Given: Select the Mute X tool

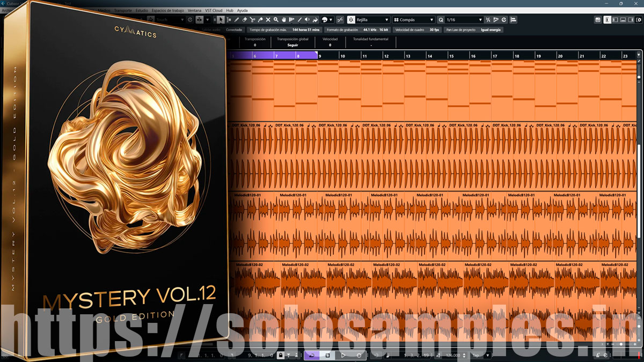Looking at the screenshot, I should (268, 19).
